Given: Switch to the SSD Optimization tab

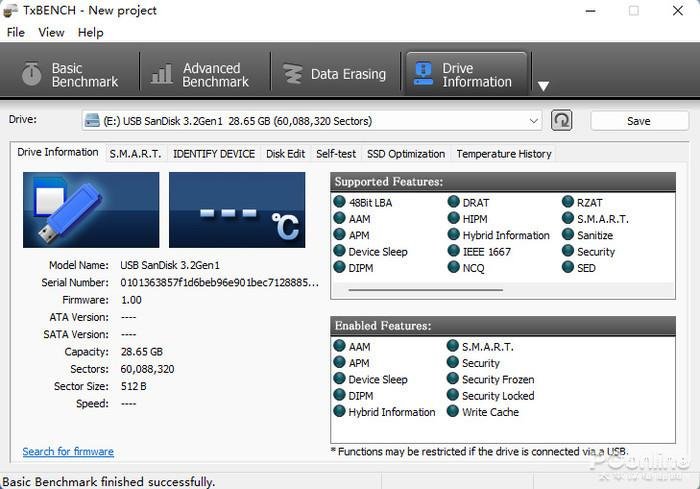Looking at the screenshot, I should tap(406, 154).
